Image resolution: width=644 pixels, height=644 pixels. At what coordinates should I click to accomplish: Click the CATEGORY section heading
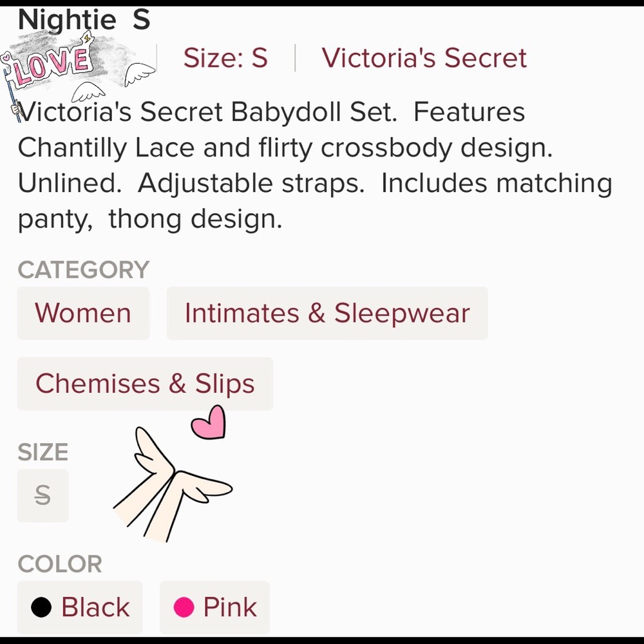83,270
